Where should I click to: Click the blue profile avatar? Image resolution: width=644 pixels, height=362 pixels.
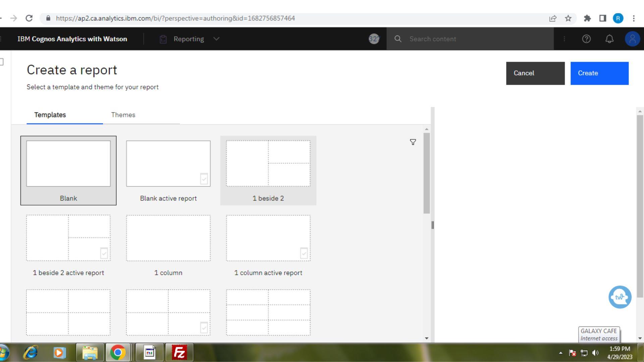tap(633, 39)
